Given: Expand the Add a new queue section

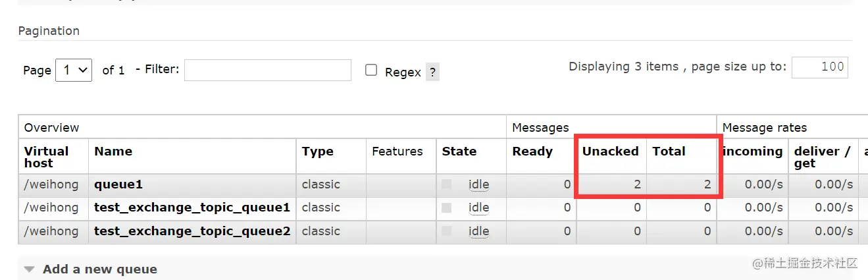Looking at the screenshot, I should (x=91, y=269).
